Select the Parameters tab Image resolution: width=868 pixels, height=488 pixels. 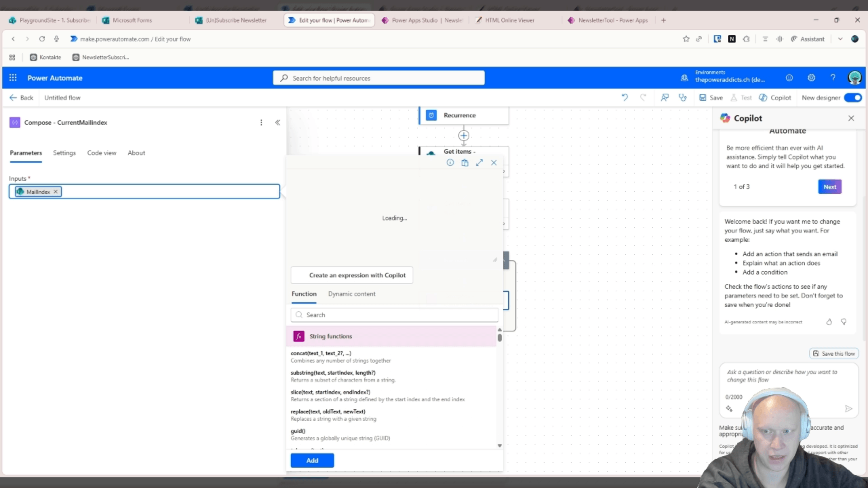coord(26,153)
